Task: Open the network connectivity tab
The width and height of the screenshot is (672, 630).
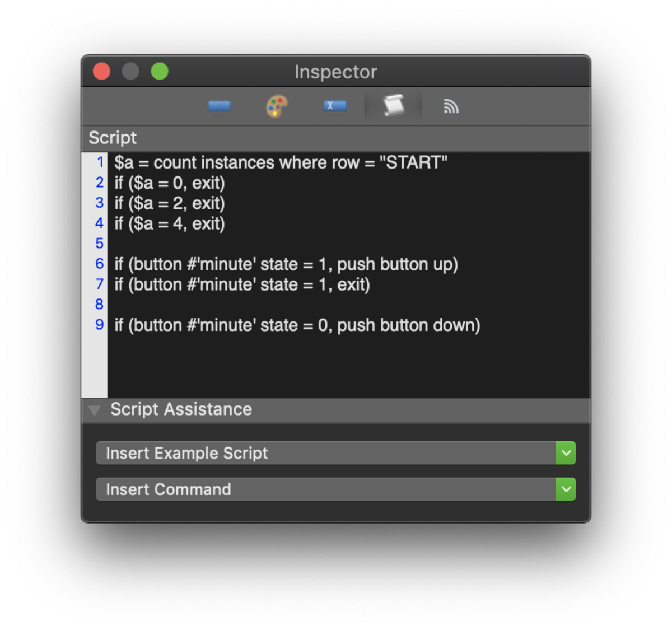Action: click(451, 106)
